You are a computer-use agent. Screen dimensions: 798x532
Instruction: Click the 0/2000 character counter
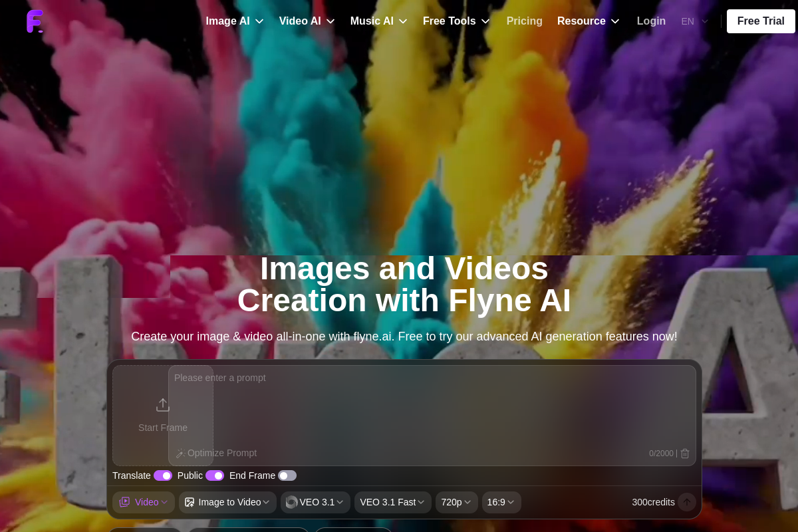coord(661,454)
